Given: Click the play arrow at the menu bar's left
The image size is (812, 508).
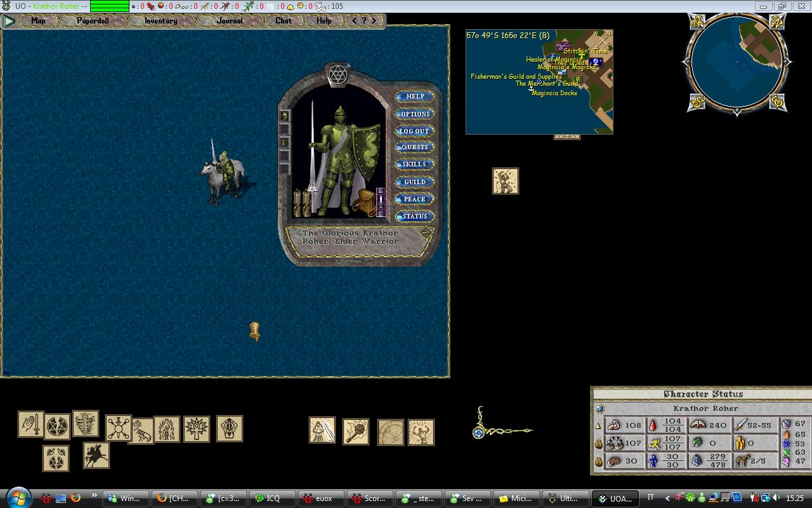Looking at the screenshot, I should (x=9, y=20).
